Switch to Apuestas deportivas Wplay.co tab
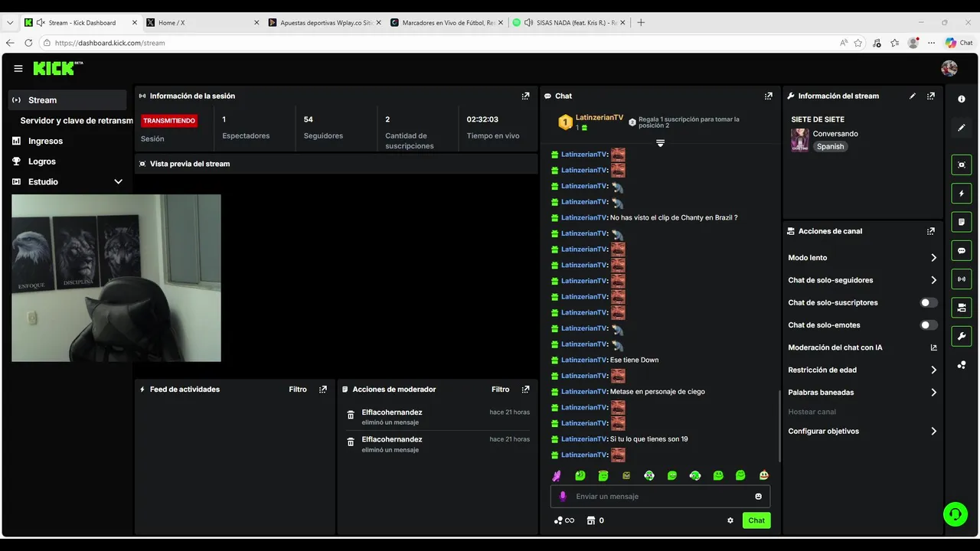This screenshot has height=551, width=980. (x=325, y=23)
